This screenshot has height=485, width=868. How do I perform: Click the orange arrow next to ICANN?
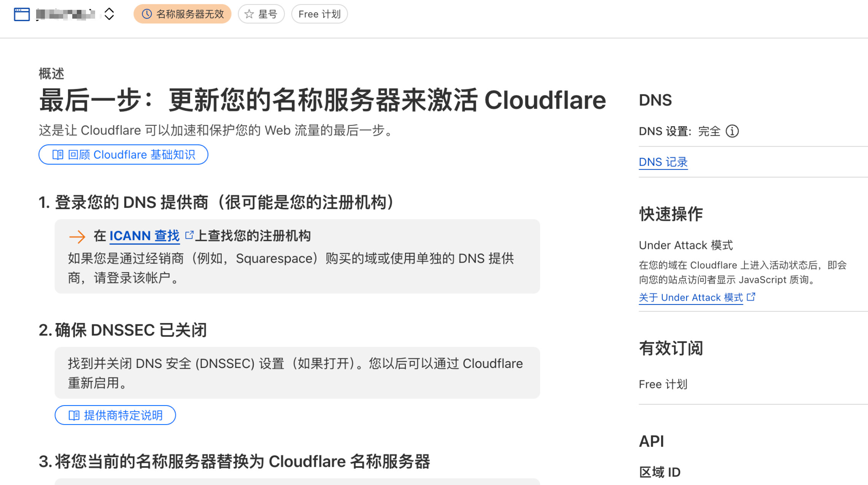click(x=77, y=237)
